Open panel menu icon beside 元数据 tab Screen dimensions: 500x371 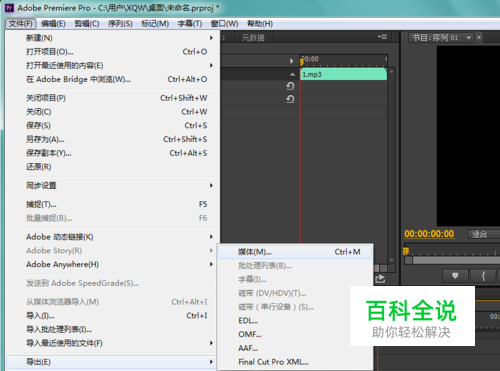point(382,37)
